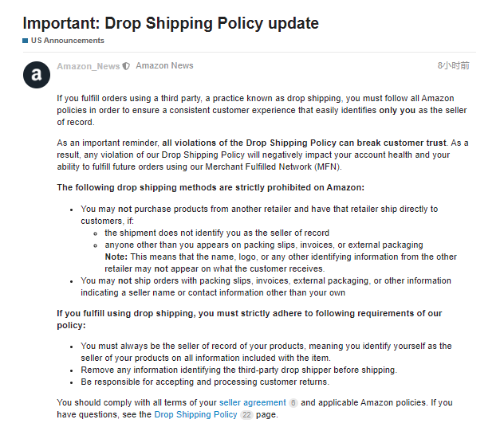Open the Drop Shipping Policy page link
Viewport: 504px width, 431px height.
(x=195, y=415)
